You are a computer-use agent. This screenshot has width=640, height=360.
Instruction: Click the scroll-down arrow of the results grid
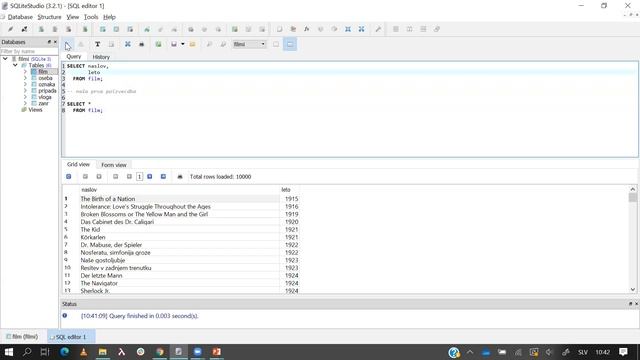point(633,289)
